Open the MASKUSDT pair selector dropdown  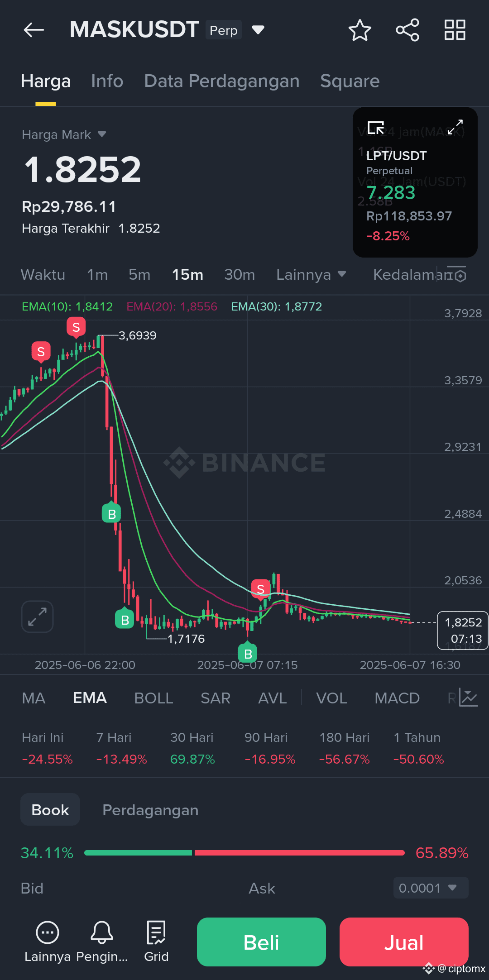coord(258,30)
